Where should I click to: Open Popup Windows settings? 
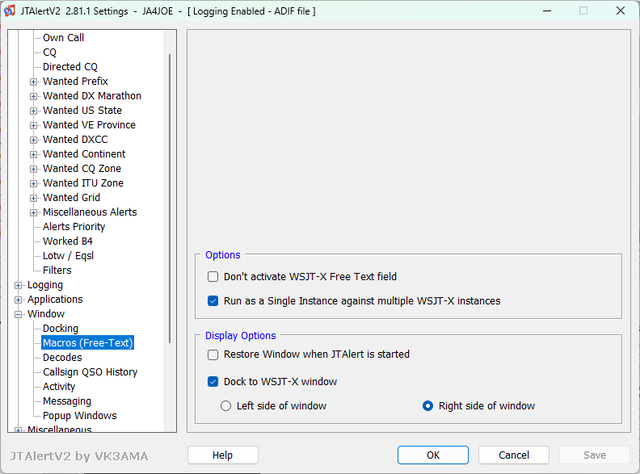pos(80,416)
